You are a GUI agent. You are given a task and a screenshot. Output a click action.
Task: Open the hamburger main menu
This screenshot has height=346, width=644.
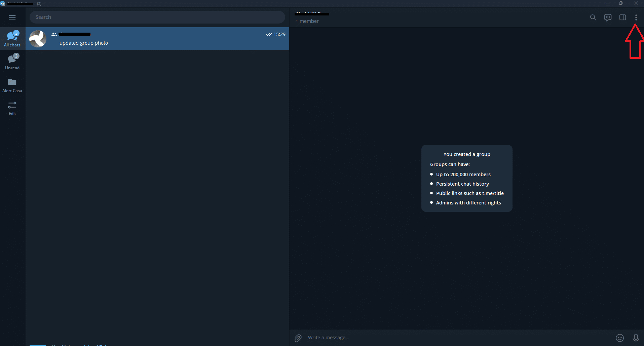tap(12, 17)
